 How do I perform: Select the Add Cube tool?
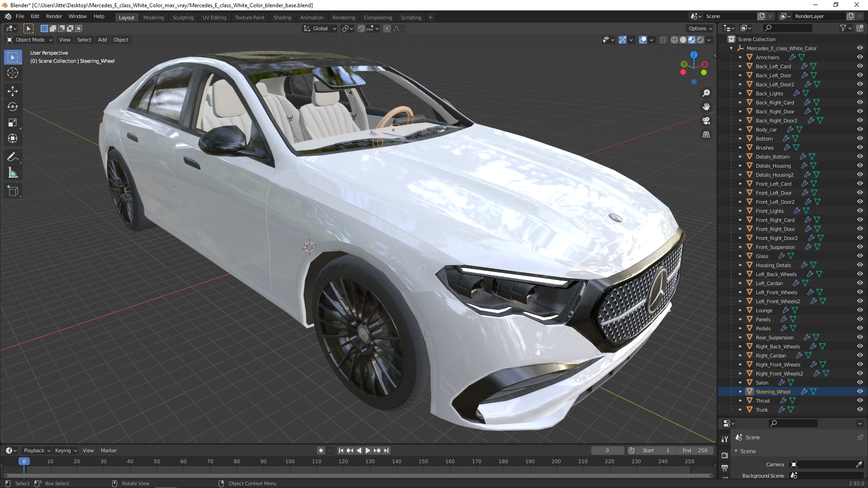click(13, 192)
